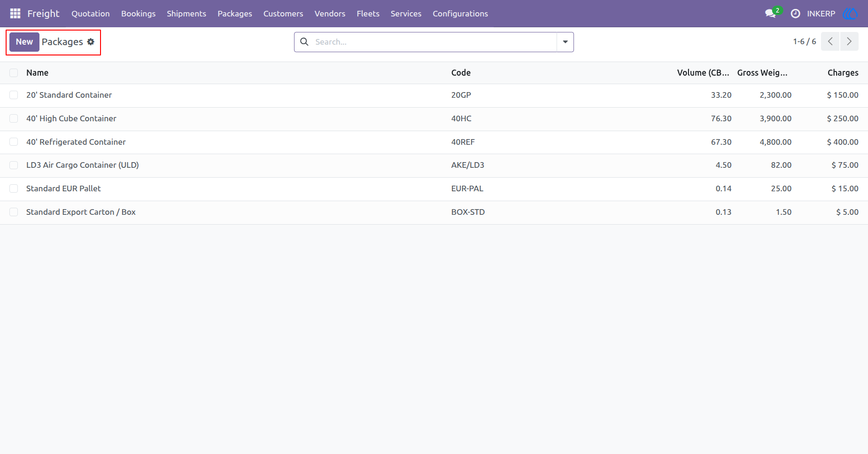Sort by the Gross Weig... column header
This screenshot has width=868, height=454.
tap(762, 73)
